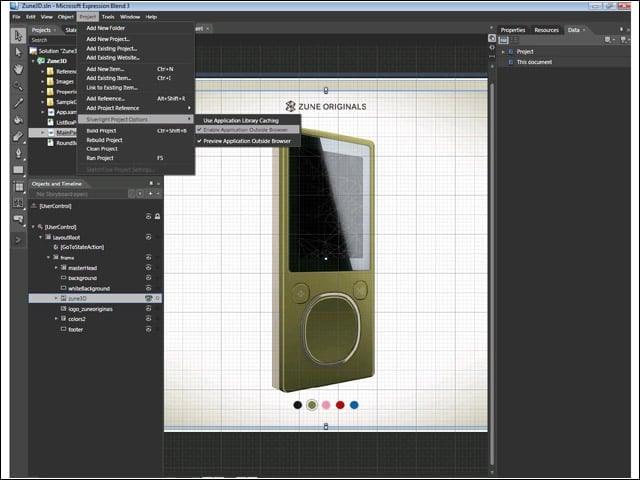Click the Data panel details mode icon

point(514,40)
